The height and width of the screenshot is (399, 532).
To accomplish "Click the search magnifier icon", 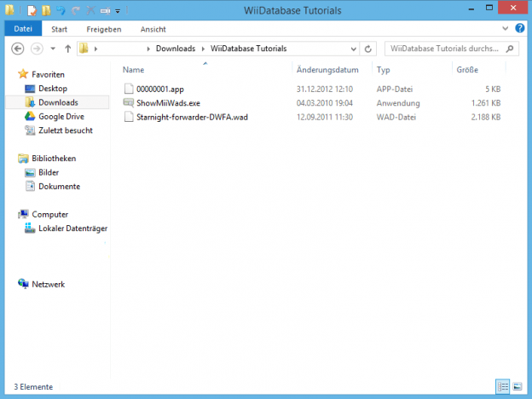I will pos(510,49).
